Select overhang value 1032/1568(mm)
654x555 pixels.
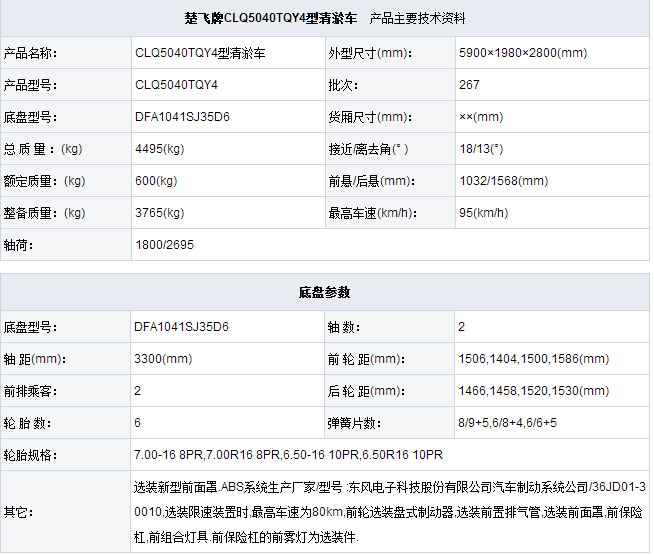coord(503,181)
